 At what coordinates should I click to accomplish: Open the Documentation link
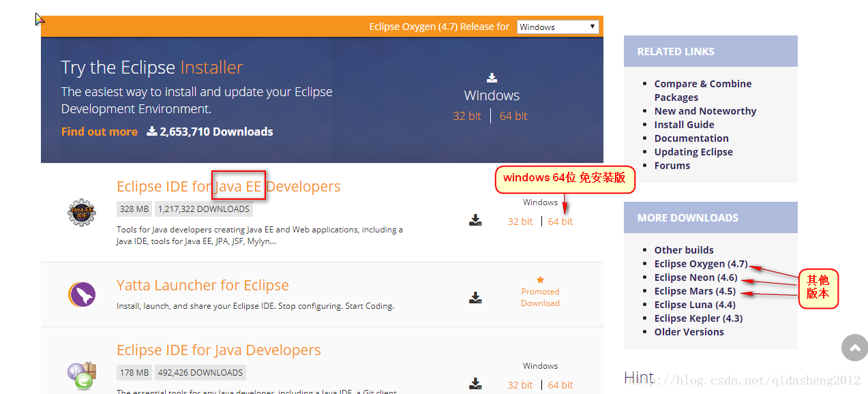click(x=691, y=138)
